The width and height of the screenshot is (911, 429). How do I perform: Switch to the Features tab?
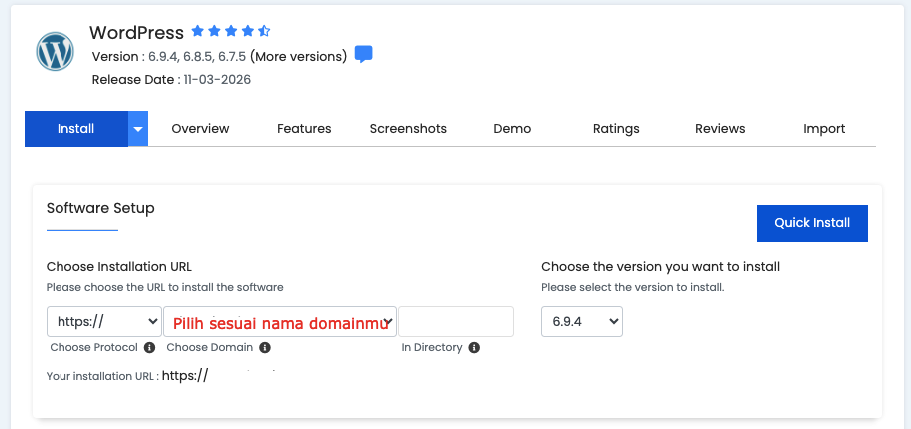click(304, 128)
